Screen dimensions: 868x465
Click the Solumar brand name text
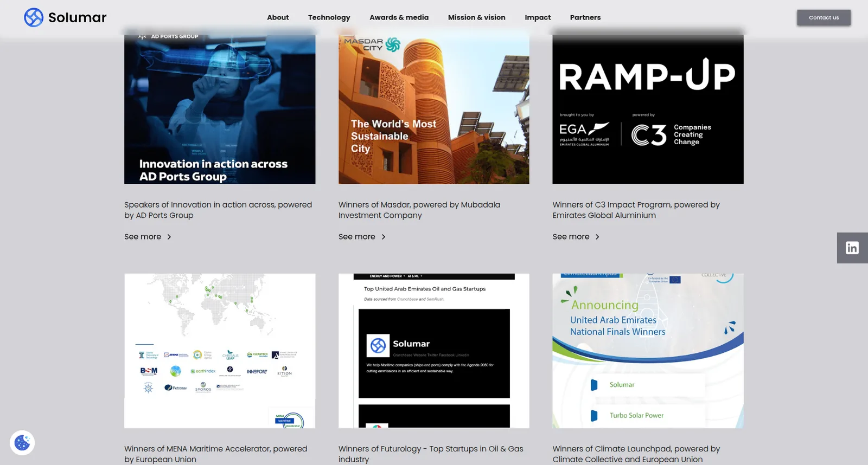click(x=78, y=17)
